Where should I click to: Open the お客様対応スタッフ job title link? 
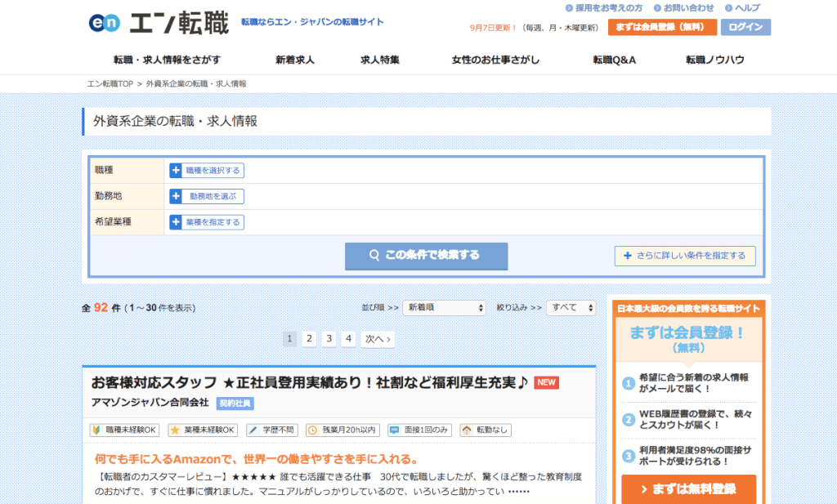click(310, 382)
